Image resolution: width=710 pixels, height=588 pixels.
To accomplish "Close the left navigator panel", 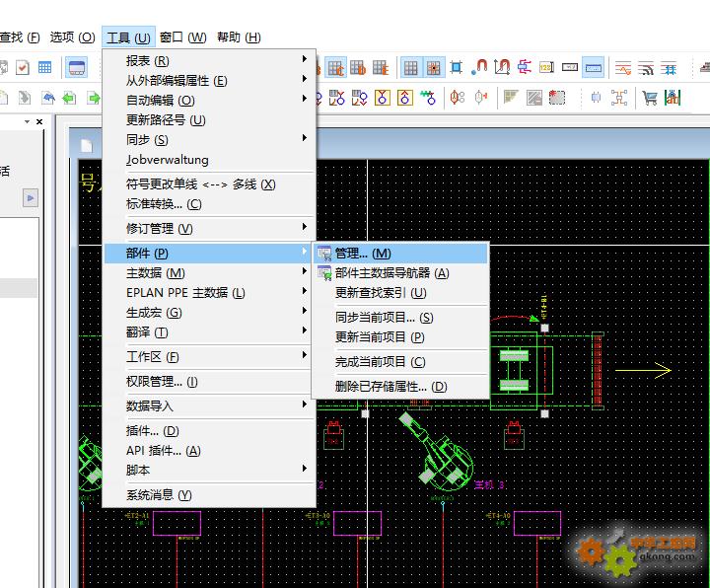I will click(x=39, y=121).
